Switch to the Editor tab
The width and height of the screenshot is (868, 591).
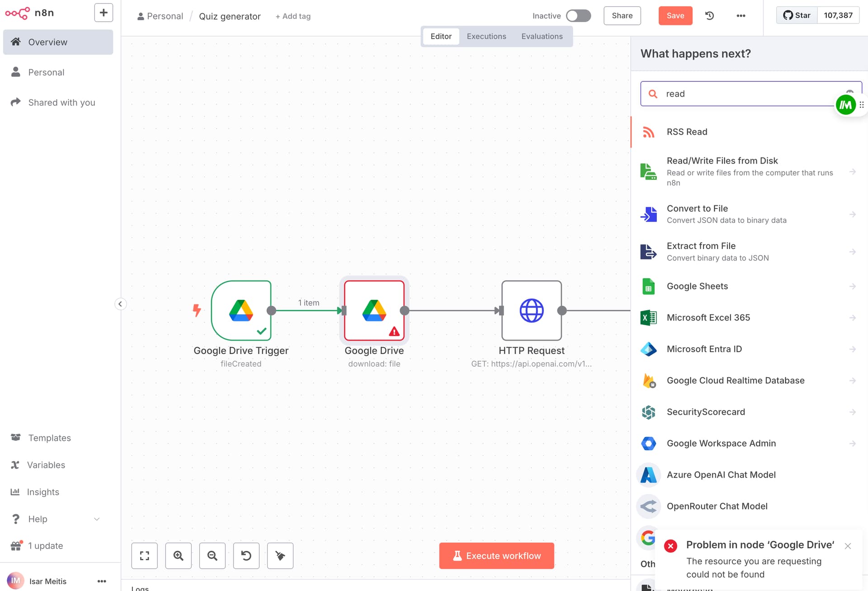(x=441, y=37)
